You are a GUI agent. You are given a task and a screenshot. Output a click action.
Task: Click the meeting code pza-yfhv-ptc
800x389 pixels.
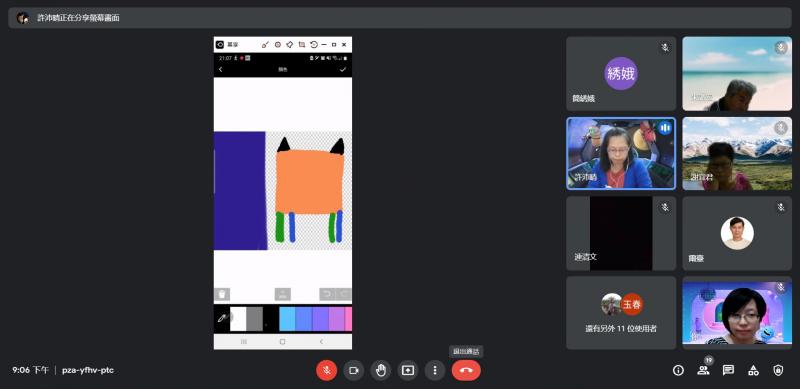[x=88, y=371]
